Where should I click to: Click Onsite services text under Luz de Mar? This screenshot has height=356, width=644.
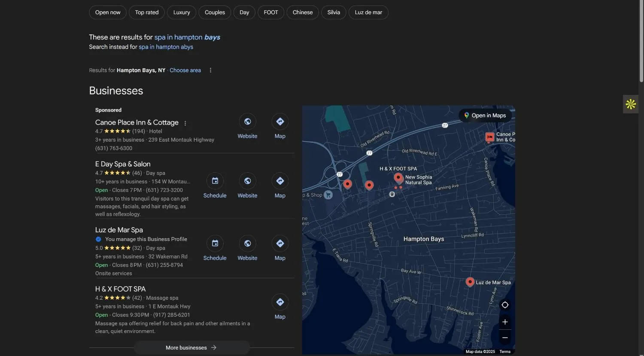[114, 274]
